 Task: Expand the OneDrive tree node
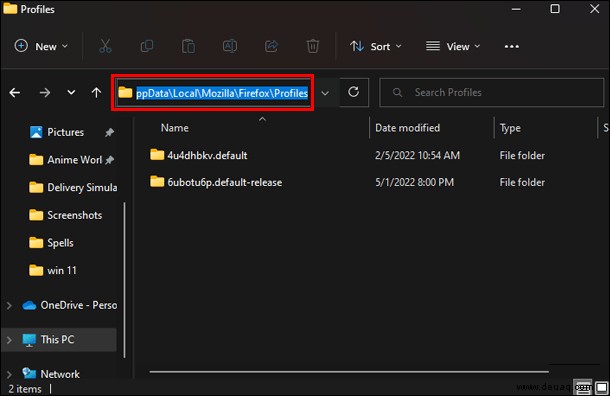click(9, 306)
